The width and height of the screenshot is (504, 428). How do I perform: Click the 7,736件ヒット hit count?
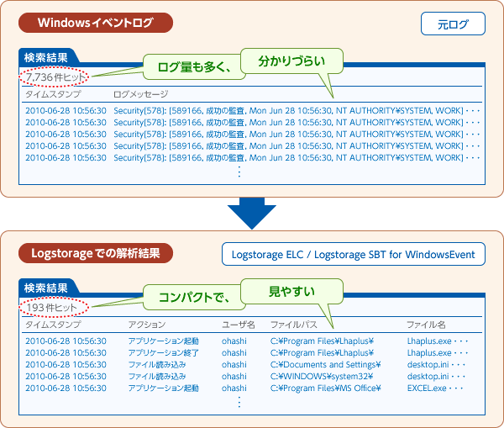click(55, 77)
